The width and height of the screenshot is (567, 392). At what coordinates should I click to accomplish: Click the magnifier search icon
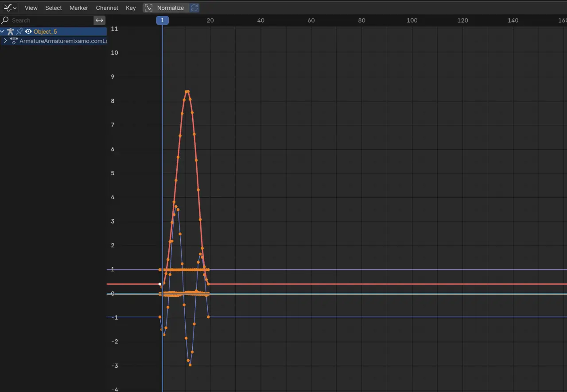(x=5, y=20)
